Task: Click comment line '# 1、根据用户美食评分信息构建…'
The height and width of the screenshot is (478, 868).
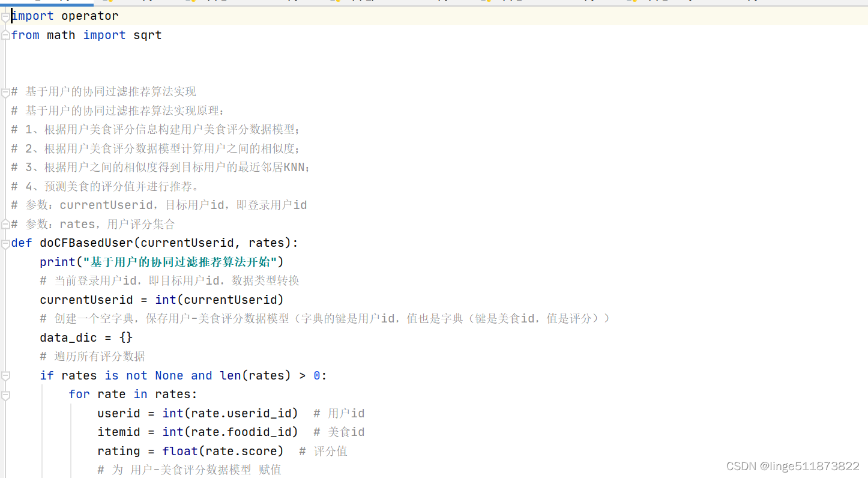Action: [155, 130]
